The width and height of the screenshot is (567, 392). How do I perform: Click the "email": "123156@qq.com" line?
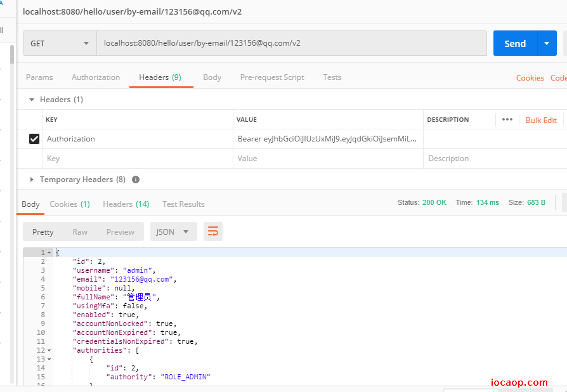(125, 279)
